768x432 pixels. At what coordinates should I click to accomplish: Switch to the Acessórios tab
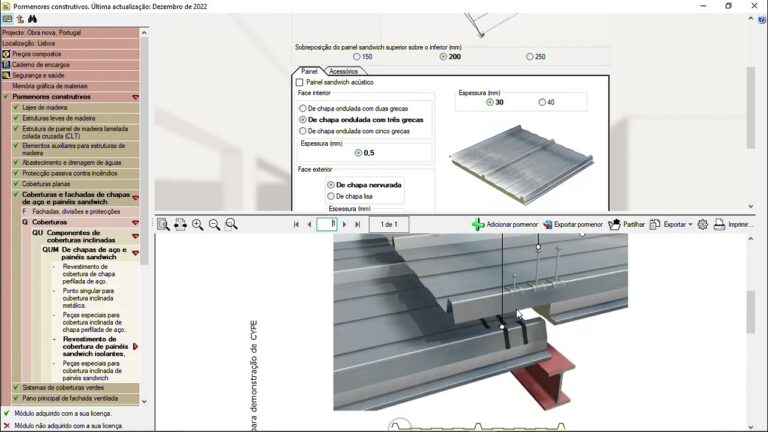(x=343, y=71)
